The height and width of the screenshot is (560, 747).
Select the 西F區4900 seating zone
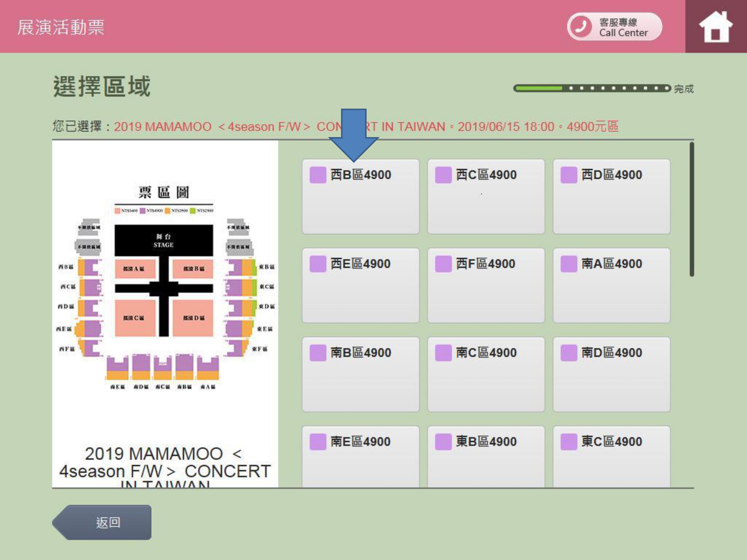coord(486,285)
